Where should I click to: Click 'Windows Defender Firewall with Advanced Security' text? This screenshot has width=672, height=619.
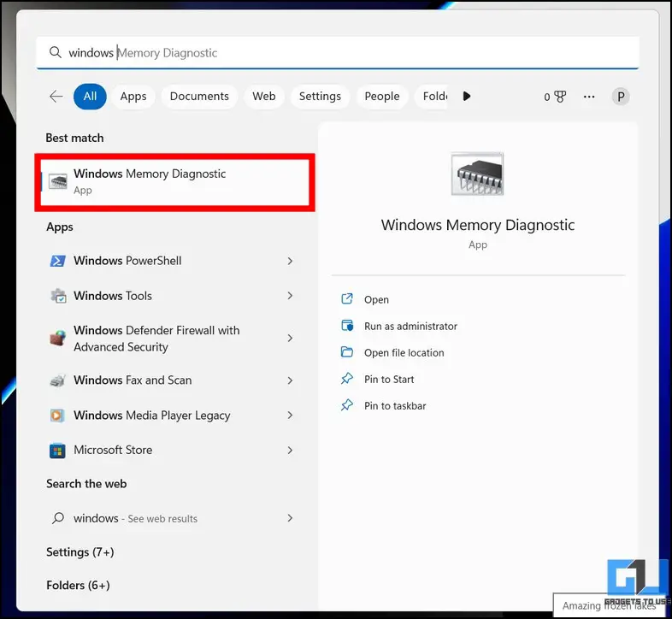156,339
